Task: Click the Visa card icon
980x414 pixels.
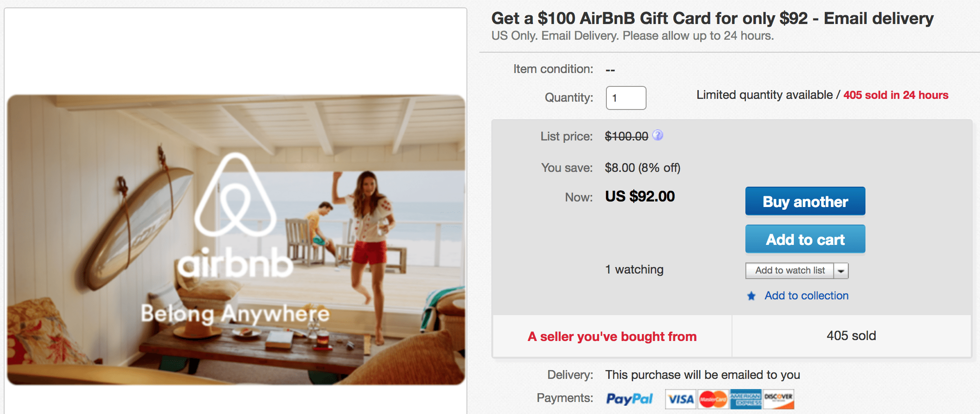Action: (681, 399)
